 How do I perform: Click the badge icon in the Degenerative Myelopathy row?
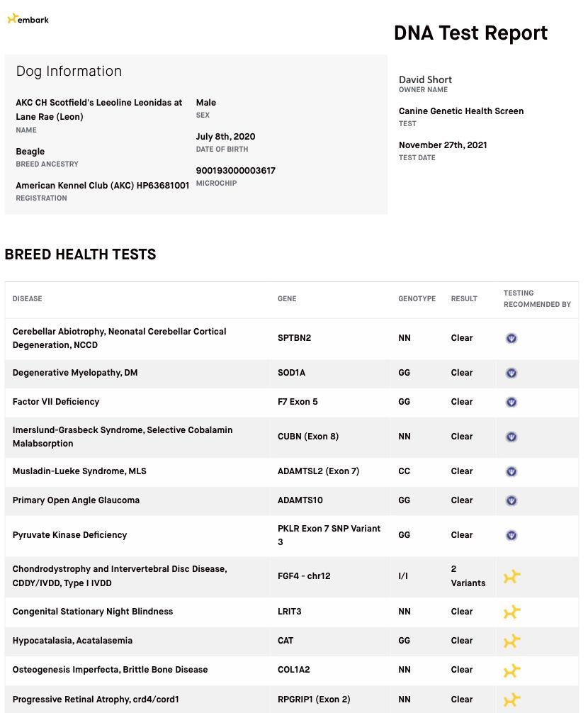pos(511,373)
